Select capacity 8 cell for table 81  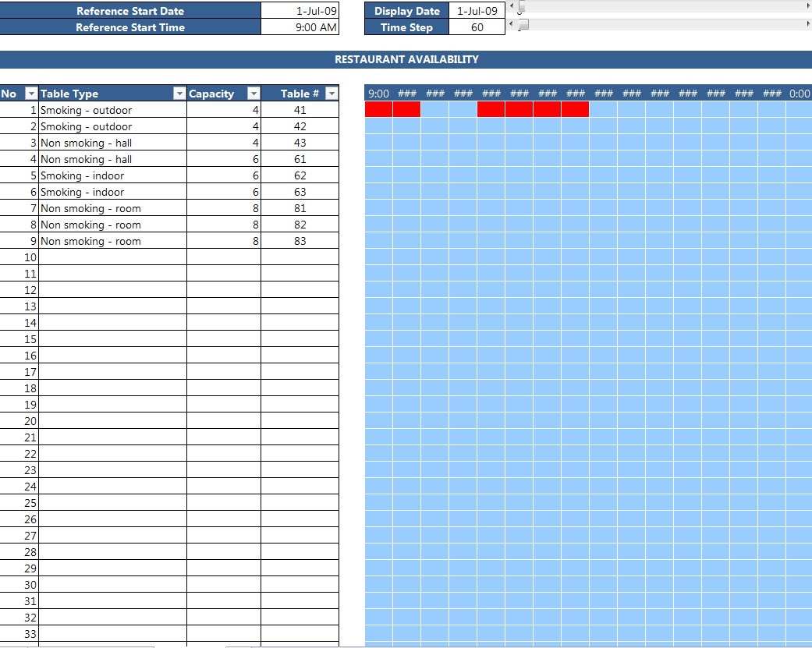[224, 208]
